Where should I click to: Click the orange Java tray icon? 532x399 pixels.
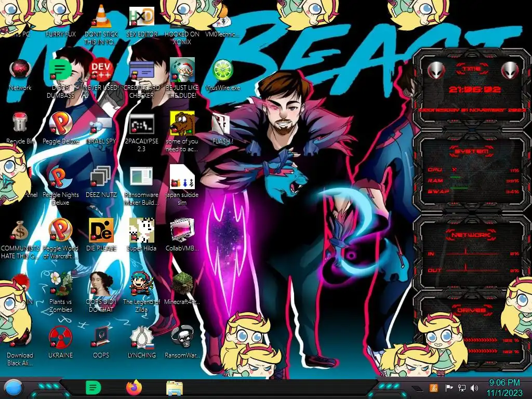click(434, 388)
